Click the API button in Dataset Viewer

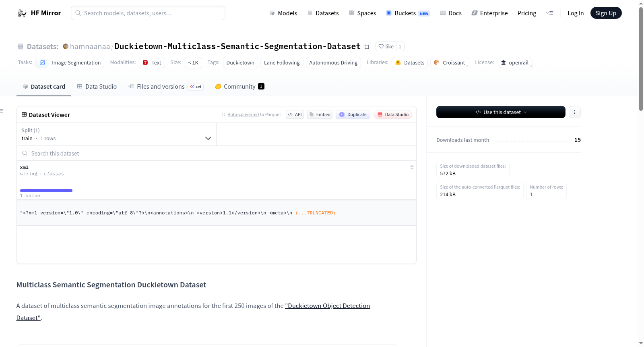click(295, 114)
